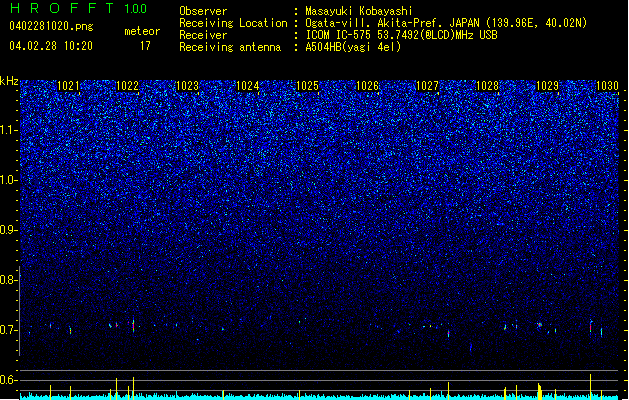Click the 1023 time axis label
This screenshot has width=629, height=400.
pos(187,86)
